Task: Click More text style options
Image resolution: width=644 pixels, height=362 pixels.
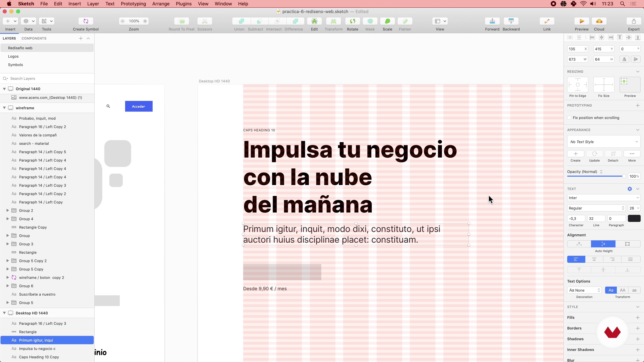Action: 632,154
